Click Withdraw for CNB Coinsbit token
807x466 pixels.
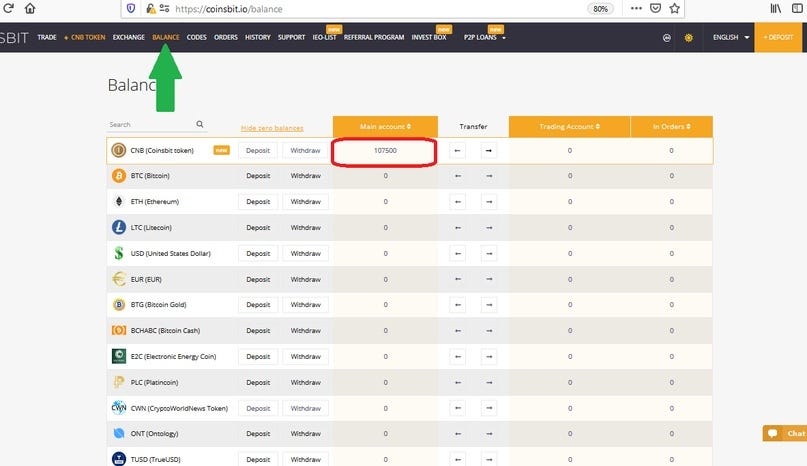tap(306, 150)
